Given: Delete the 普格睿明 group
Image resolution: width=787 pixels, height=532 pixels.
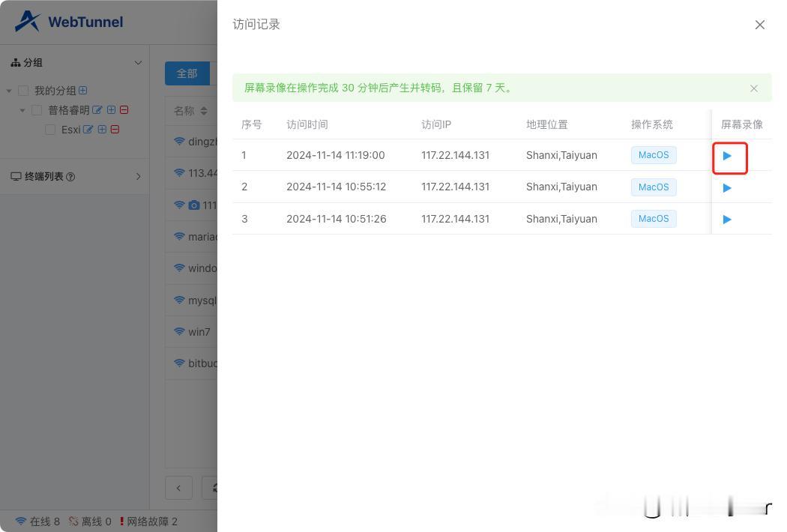Looking at the screenshot, I should coord(124,110).
